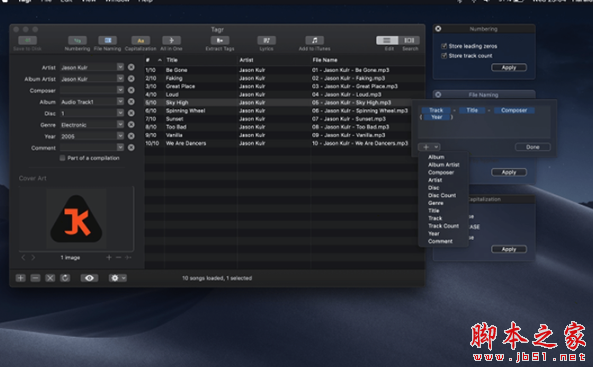Toggle Part of a compilation checkbox
Screen dimensions: 593x367
click(x=62, y=158)
